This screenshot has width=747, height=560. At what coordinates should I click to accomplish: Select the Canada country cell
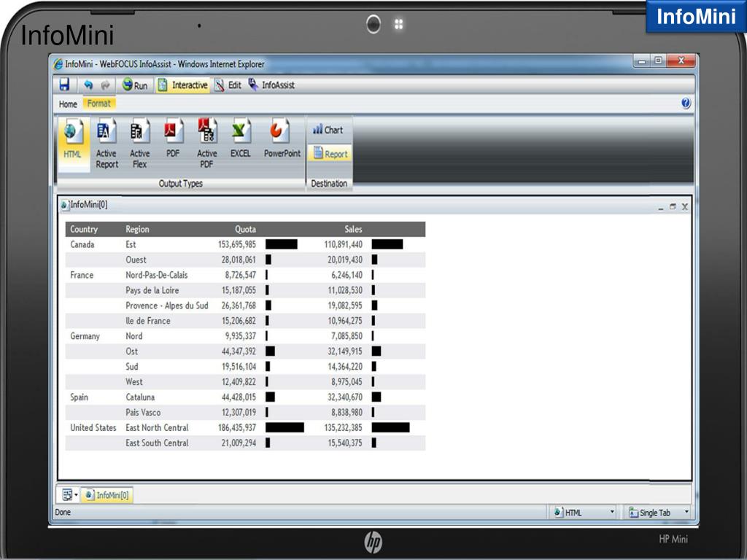82,244
